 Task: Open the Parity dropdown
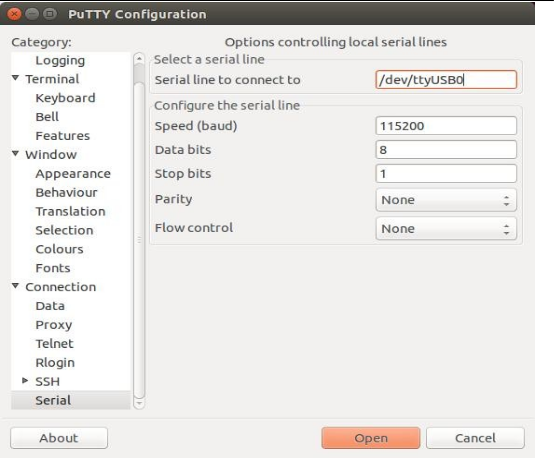point(446,200)
